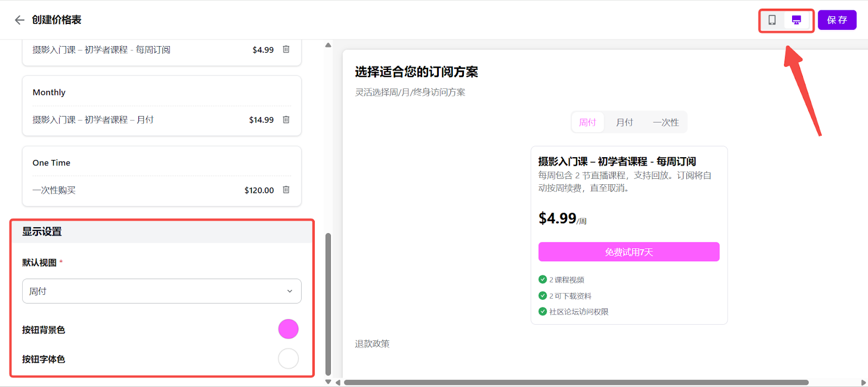Click the 免费试用7天 button
This screenshot has height=387, width=868.
(629, 252)
